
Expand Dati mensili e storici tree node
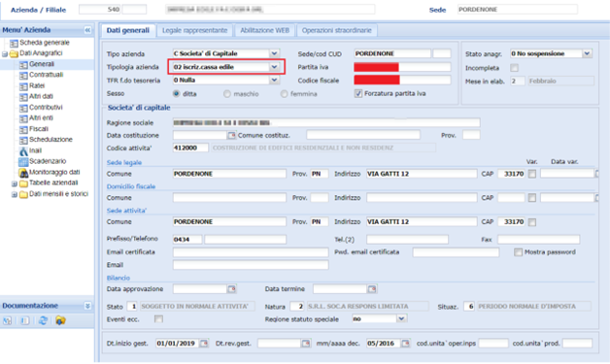tap(15, 194)
